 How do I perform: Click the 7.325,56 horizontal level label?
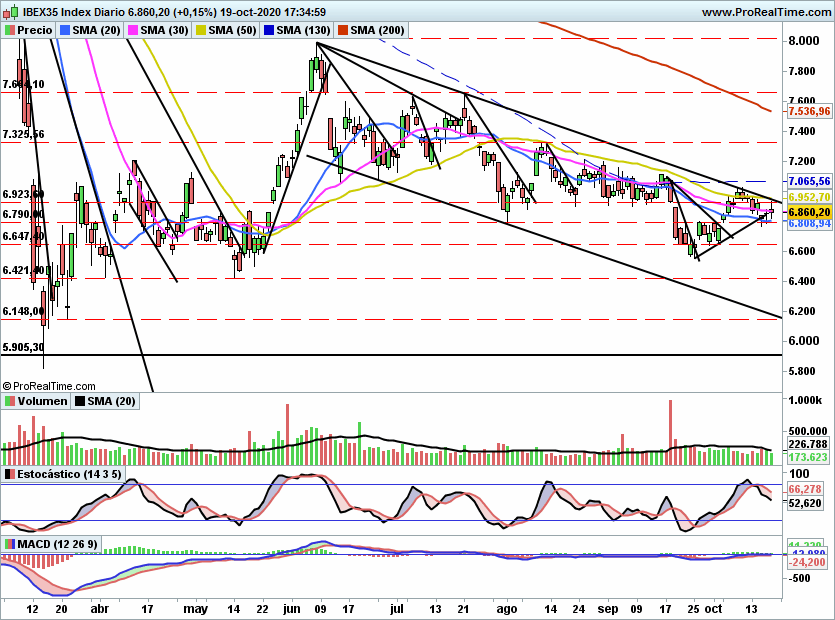(x=23, y=134)
